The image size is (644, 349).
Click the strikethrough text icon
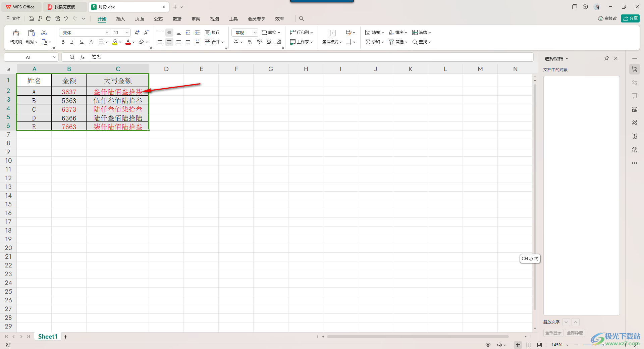91,42
